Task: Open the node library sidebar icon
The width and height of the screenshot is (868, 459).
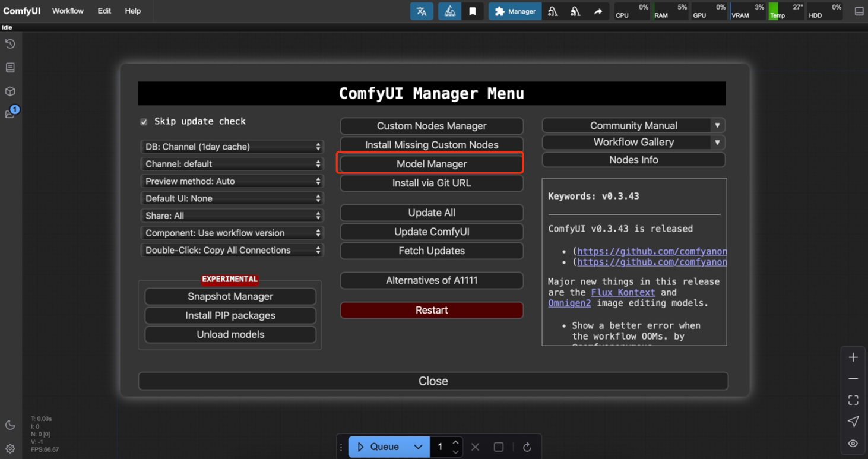Action: tap(10, 68)
